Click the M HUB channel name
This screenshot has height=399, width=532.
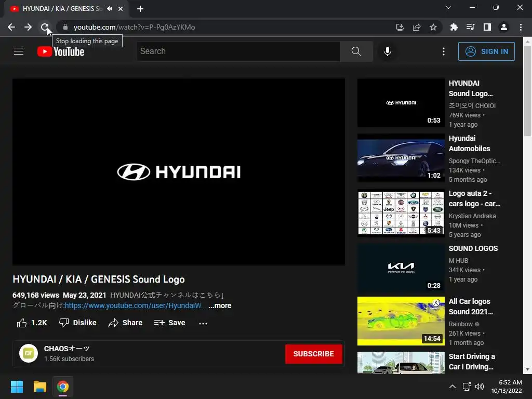pyautogui.click(x=458, y=261)
